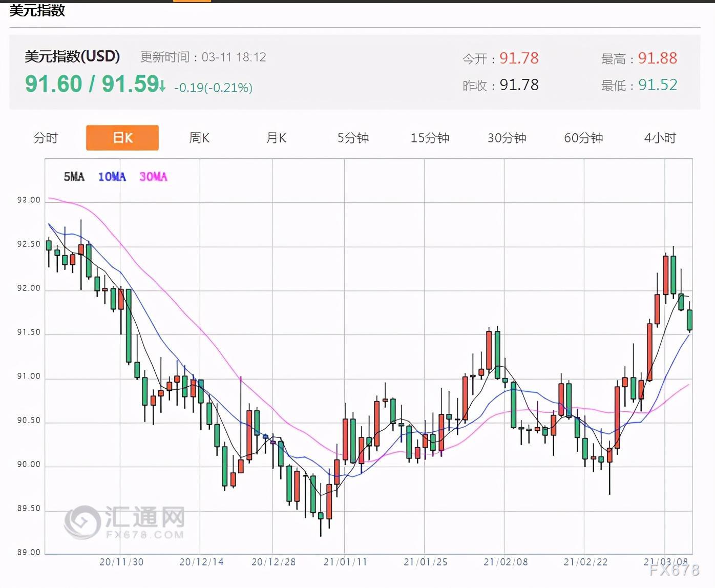This screenshot has height=588, width=715.
Task: Click the 更新时间 03-11 18:12 timestamp
Action: (203, 57)
